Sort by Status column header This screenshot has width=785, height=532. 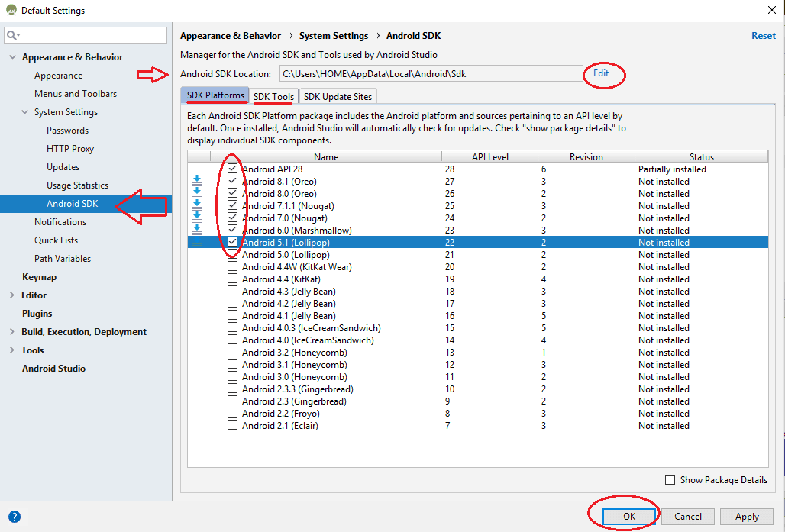tap(702, 156)
